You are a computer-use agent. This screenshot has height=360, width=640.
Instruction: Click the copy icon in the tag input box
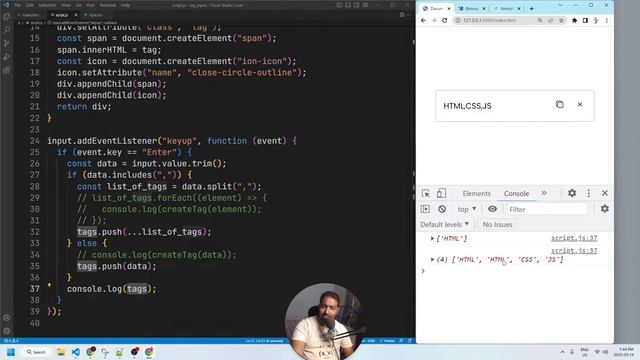click(x=560, y=104)
